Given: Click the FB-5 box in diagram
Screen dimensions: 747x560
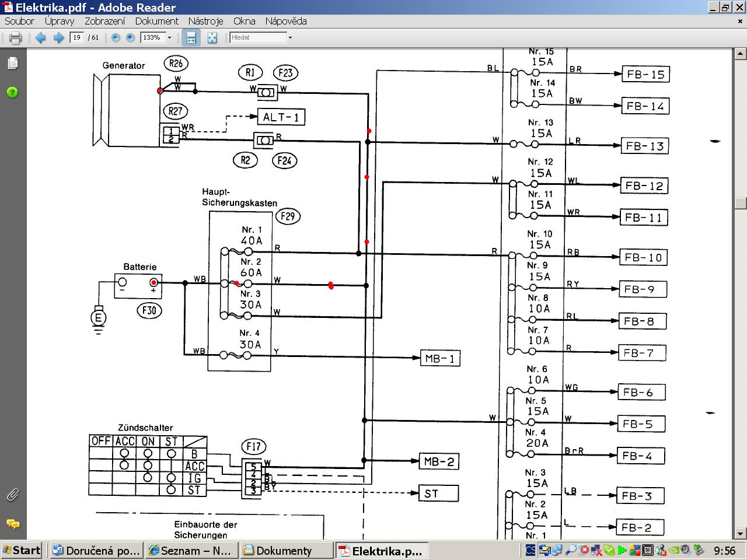Looking at the screenshot, I should [x=641, y=424].
